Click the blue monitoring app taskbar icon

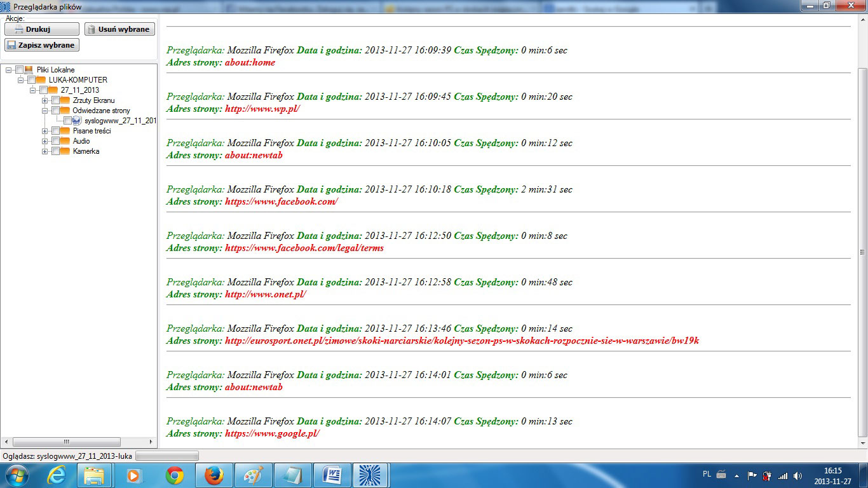pyautogui.click(x=371, y=475)
